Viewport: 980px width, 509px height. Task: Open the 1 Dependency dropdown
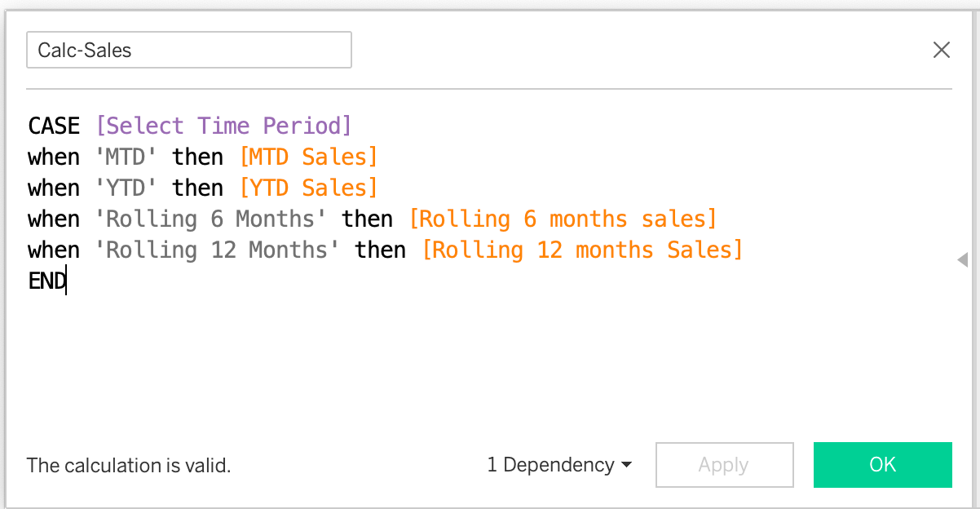pos(552,465)
